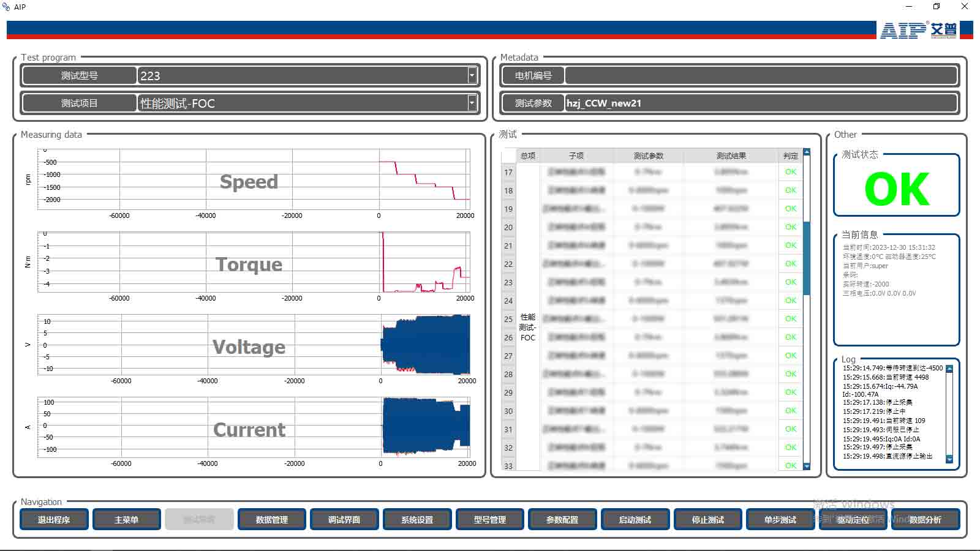980x551 pixels.
Task: Select row 25 in the test results table
Action: click(x=649, y=319)
